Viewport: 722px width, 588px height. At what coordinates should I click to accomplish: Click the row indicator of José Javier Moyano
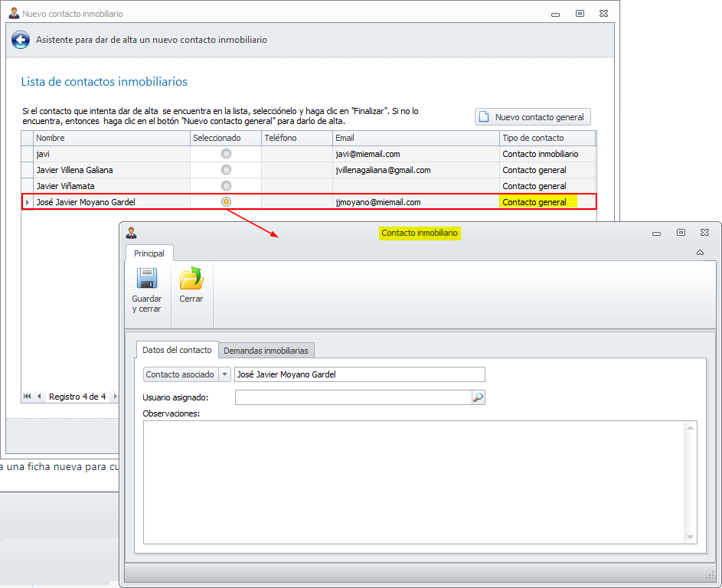(27, 202)
